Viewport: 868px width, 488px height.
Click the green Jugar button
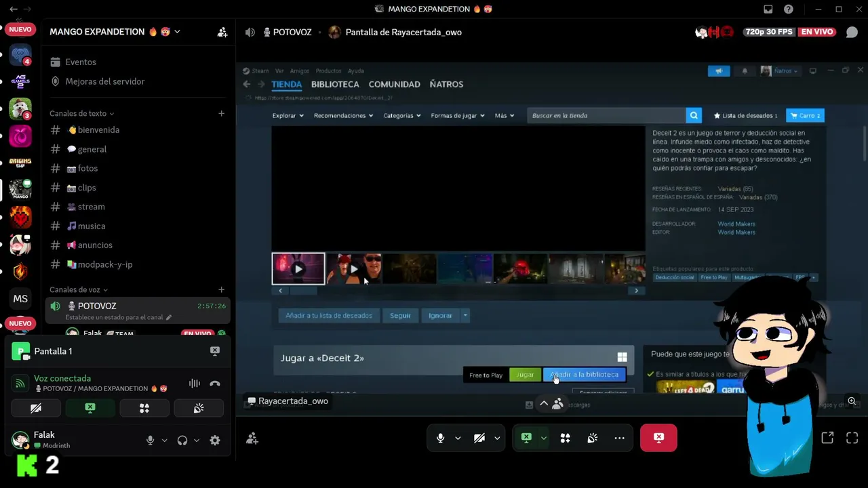(x=525, y=374)
